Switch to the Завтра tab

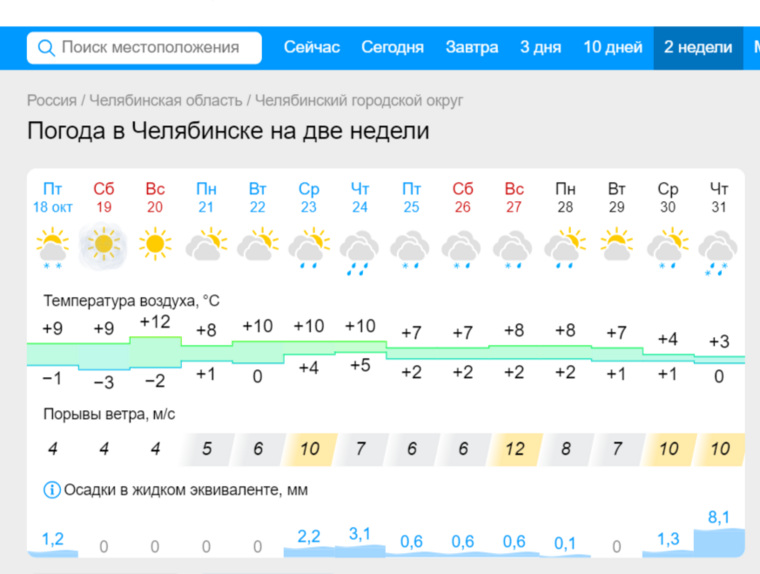point(472,48)
